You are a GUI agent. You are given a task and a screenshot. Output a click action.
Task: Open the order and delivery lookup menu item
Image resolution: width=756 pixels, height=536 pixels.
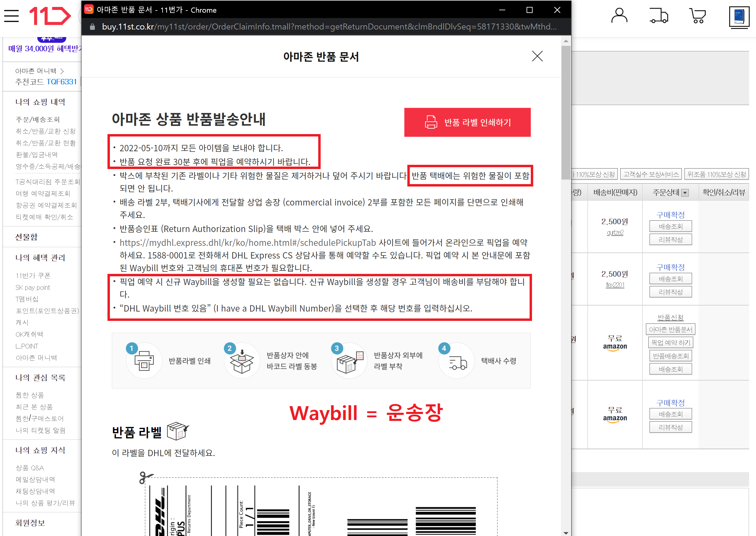tap(38, 120)
